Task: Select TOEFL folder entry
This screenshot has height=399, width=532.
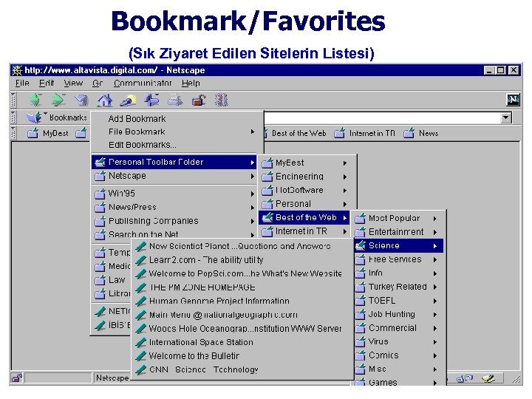Action: [399, 301]
